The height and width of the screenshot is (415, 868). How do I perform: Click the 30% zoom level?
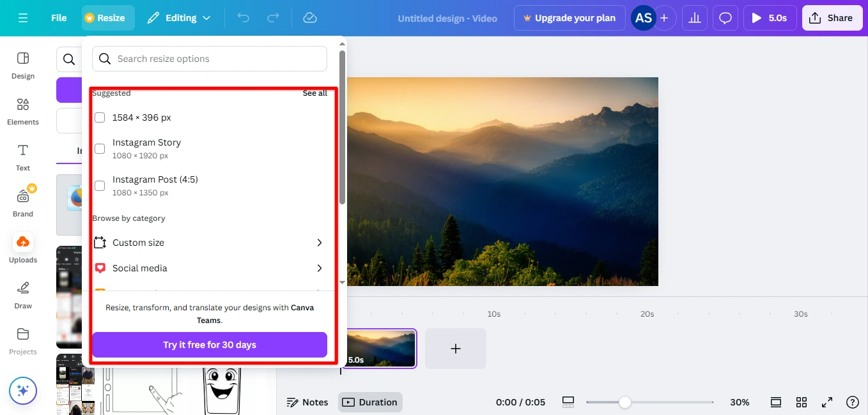coord(740,402)
